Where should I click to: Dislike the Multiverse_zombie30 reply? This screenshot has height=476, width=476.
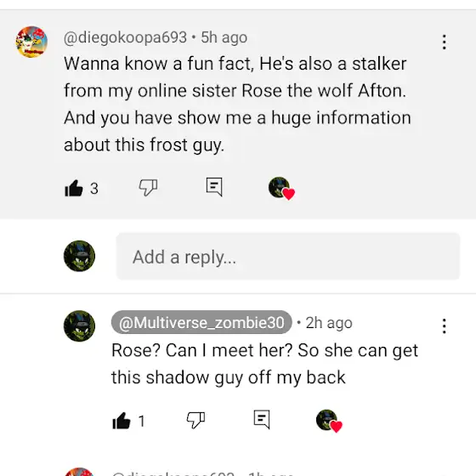pos(195,420)
